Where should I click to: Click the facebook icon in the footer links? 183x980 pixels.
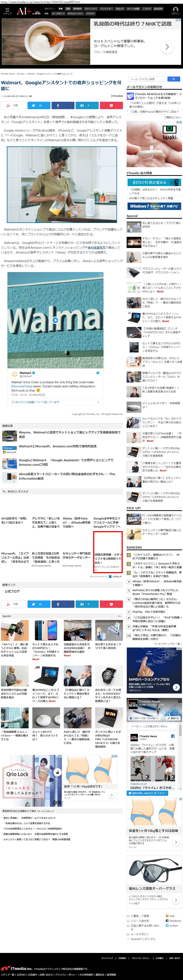[167, 921]
